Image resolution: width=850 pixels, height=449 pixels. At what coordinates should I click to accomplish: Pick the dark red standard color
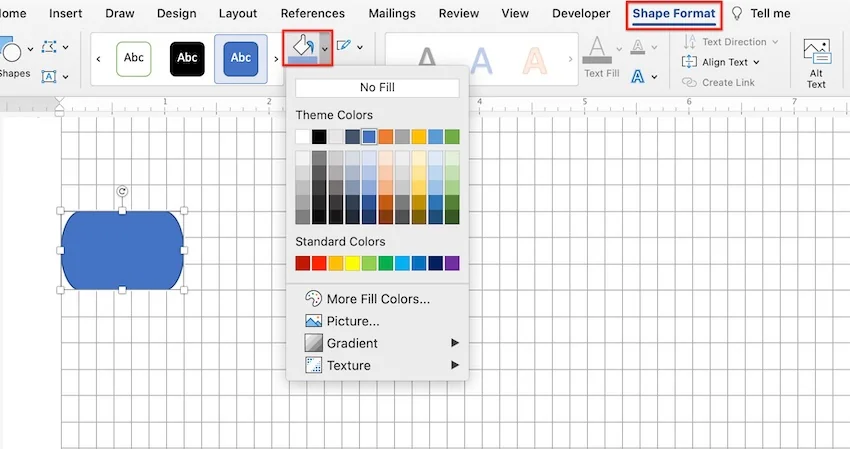coord(302,263)
